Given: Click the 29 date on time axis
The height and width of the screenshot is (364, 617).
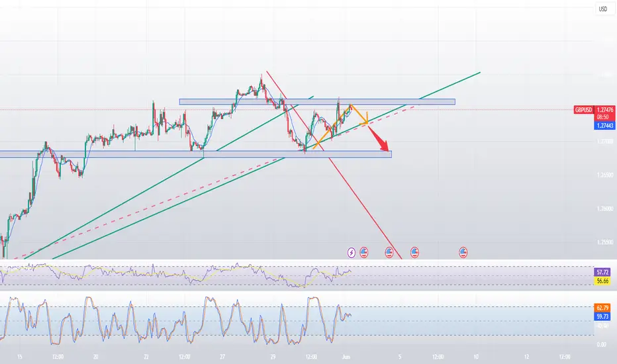Looking at the screenshot, I should pos(273,357).
